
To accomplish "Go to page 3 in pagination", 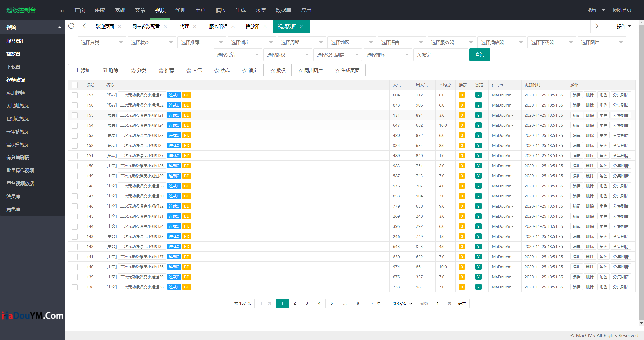I will coord(307,303).
